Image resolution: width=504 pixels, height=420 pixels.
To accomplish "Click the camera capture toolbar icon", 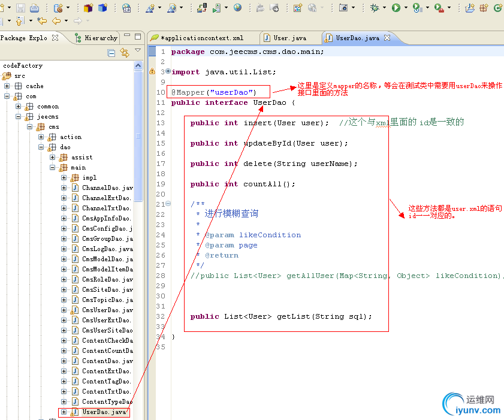I will tap(343, 8).
